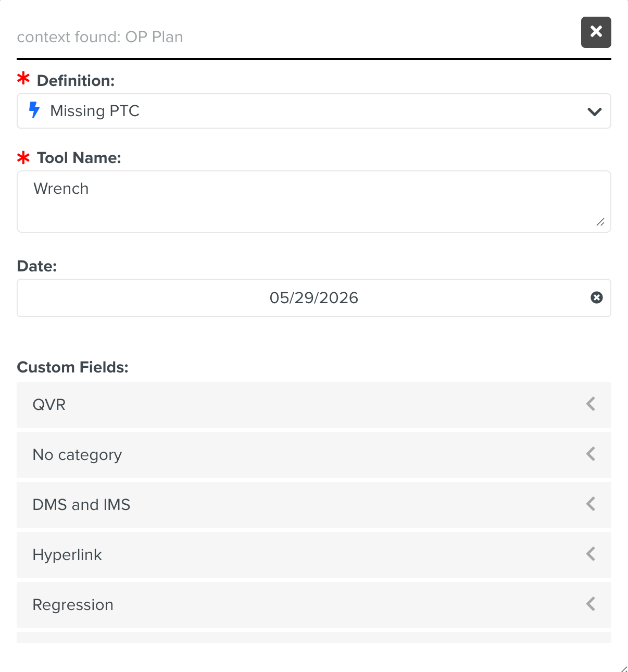Click the chevron arrow on No category row

point(591,454)
